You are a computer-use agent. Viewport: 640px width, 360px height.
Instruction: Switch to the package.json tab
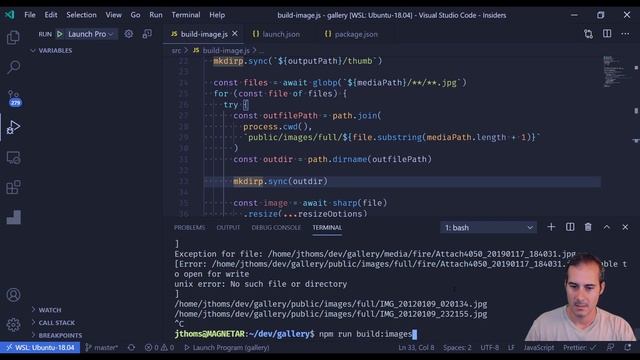pyautogui.click(x=351, y=34)
